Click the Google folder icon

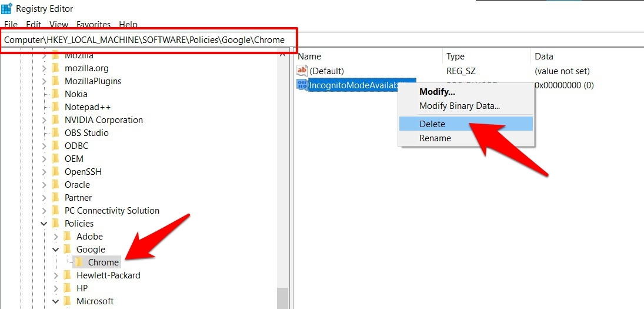point(68,250)
